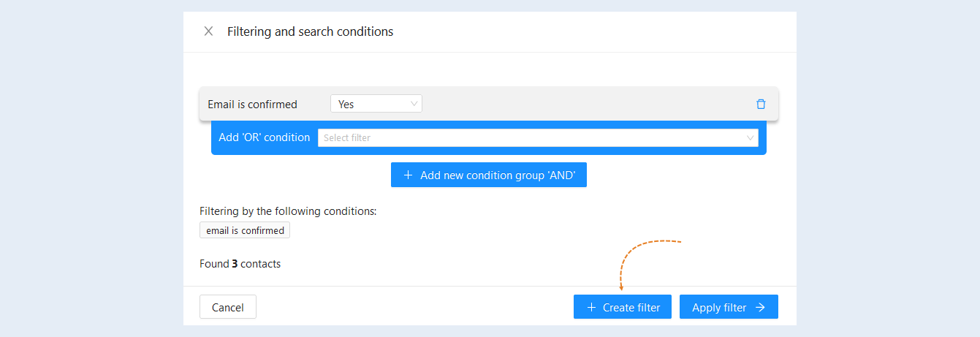
Task: Cancel the filter dialog
Action: [228, 307]
